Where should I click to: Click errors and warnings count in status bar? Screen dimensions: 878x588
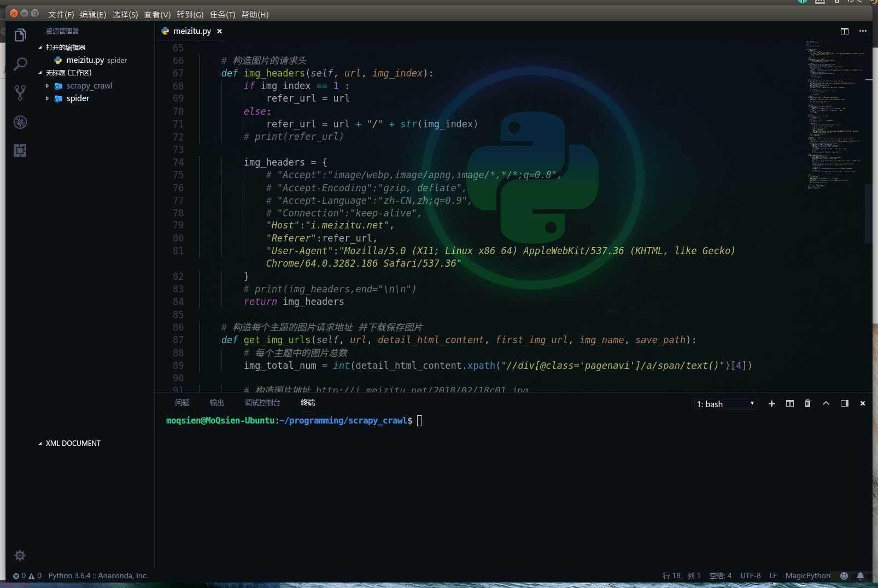pos(27,575)
